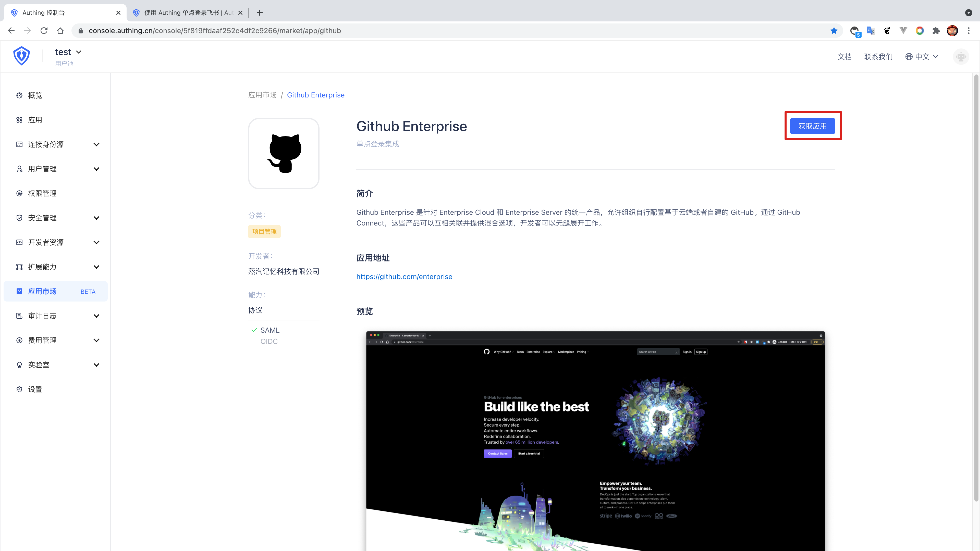Click the globe language icon
The width and height of the screenshot is (980, 551).
(x=909, y=57)
